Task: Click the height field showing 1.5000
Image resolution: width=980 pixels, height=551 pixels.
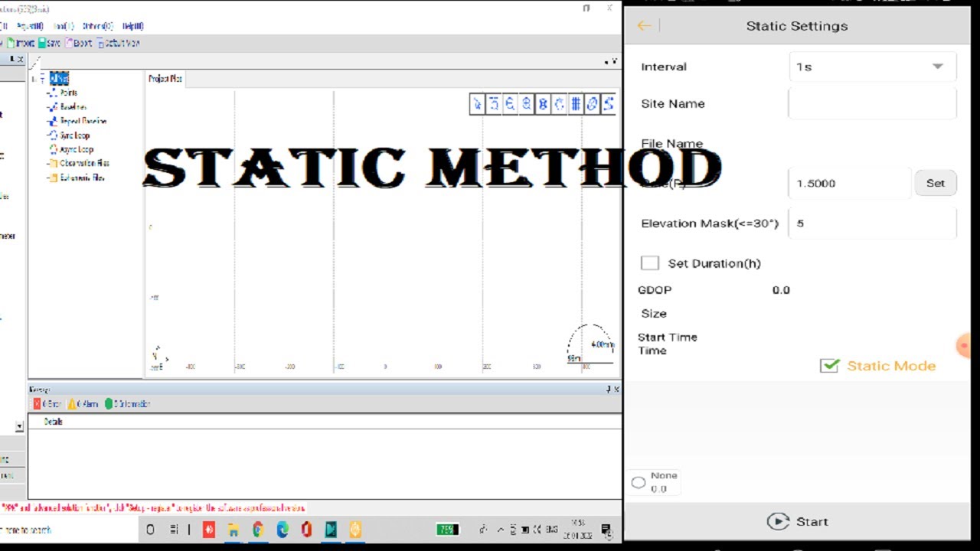Action: (850, 184)
